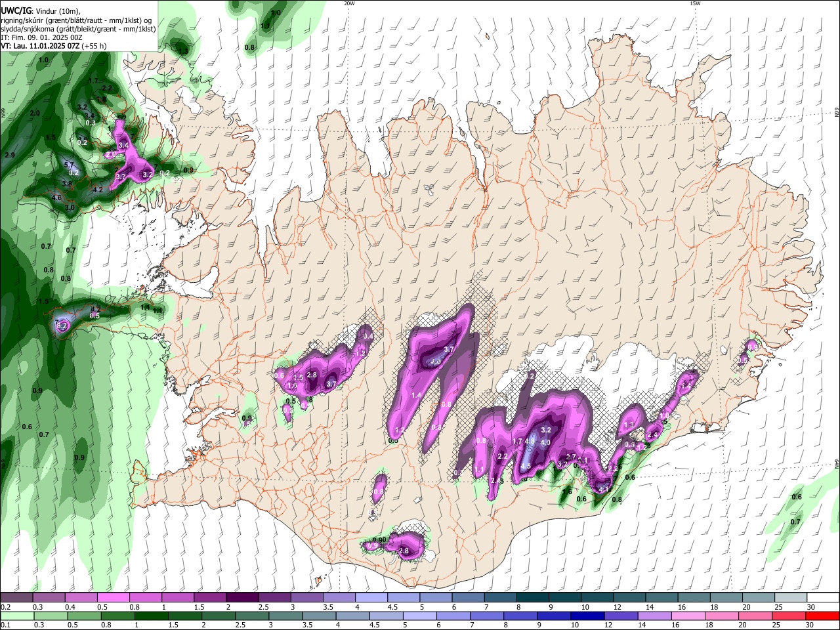Select the darkest green 1–1.5 rain swatch
Image resolution: width=840 pixels, height=630 pixels.
coord(151,616)
